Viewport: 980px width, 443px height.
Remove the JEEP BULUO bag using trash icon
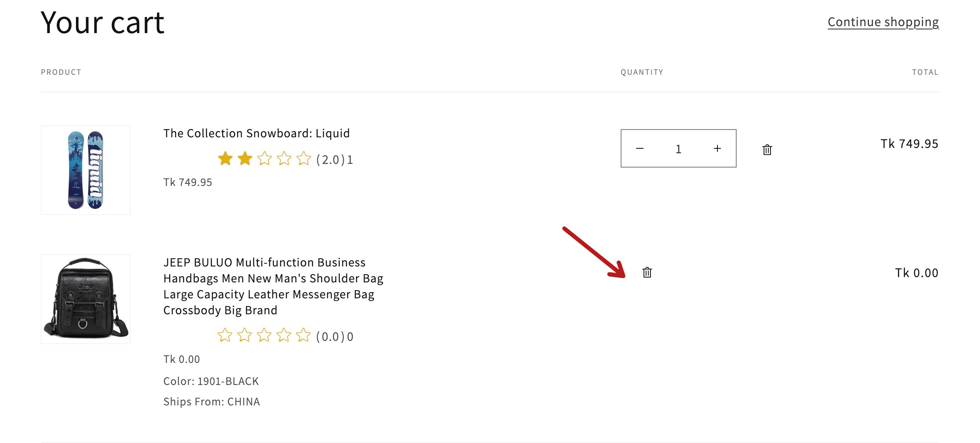point(647,272)
